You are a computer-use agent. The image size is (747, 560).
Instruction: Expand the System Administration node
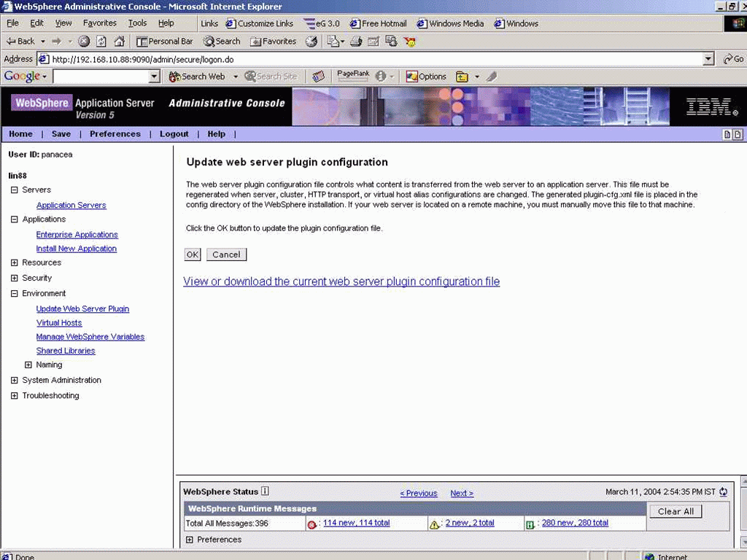pyautogui.click(x=15, y=380)
